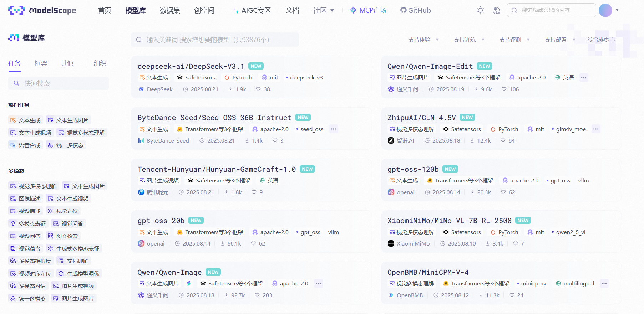Expand more tags on Qwen-Image-Edit card
Image resolution: width=644 pixels, height=314 pixels.
584,77
